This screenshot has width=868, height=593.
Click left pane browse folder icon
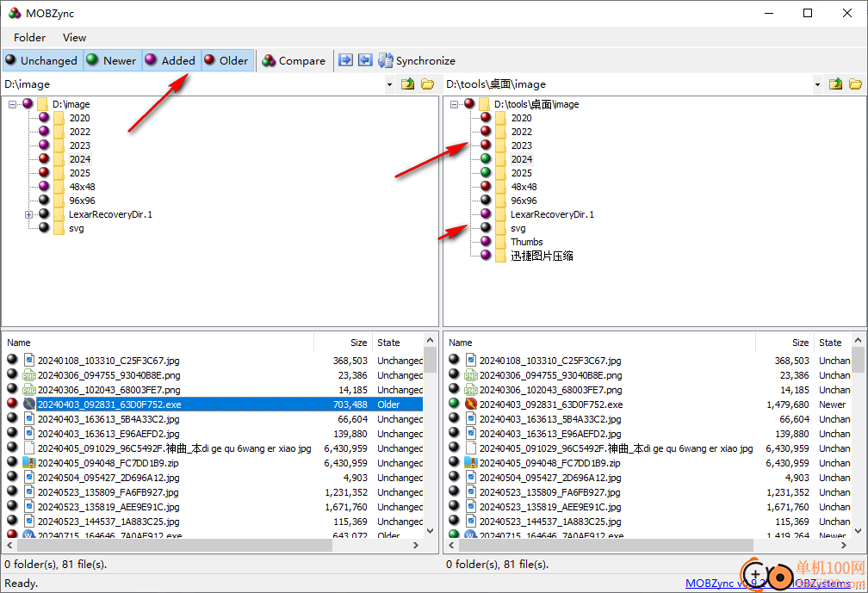pyautogui.click(x=427, y=84)
